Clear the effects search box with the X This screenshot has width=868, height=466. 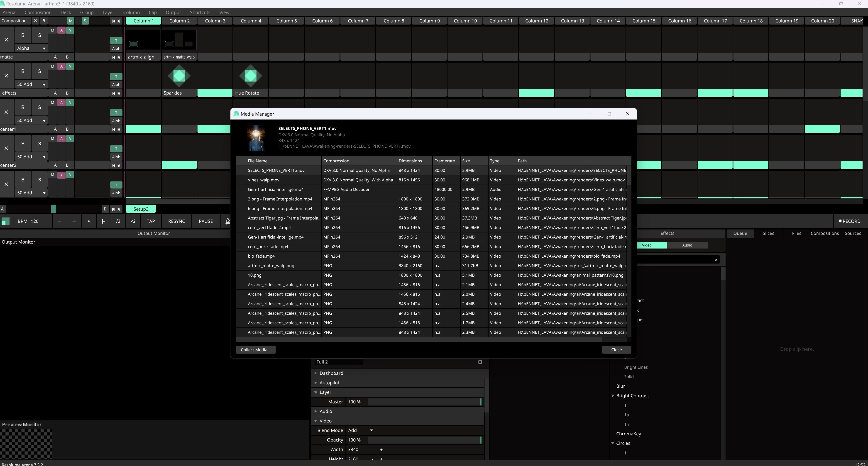(x=716, y=259)
